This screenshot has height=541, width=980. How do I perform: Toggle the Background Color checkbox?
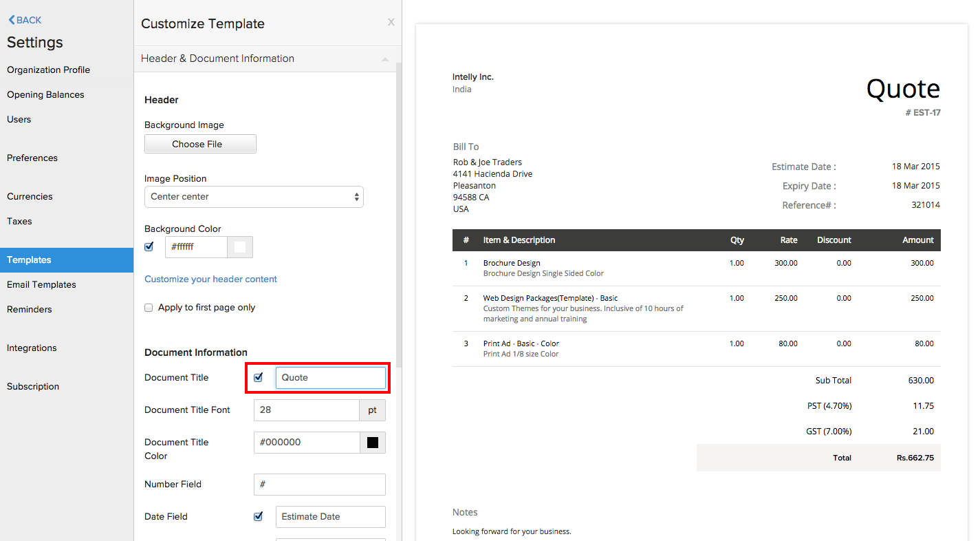click(x=149, y=247)
